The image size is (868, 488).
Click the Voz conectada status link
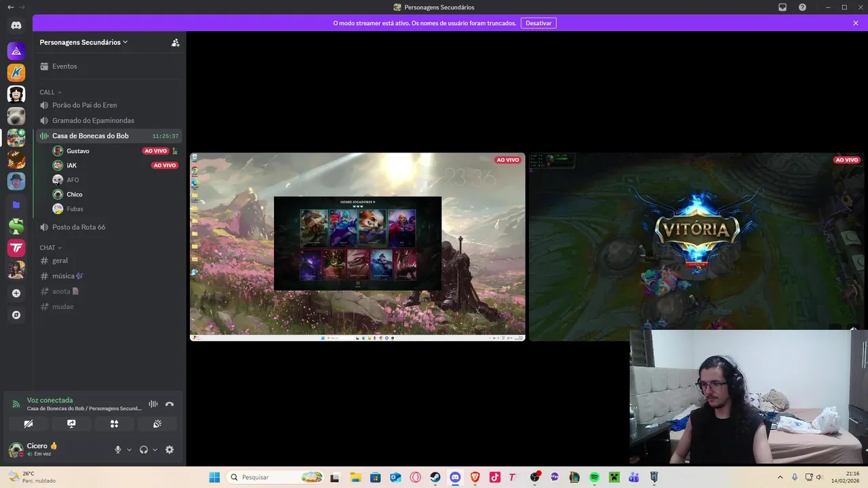[x=50, y=400]
